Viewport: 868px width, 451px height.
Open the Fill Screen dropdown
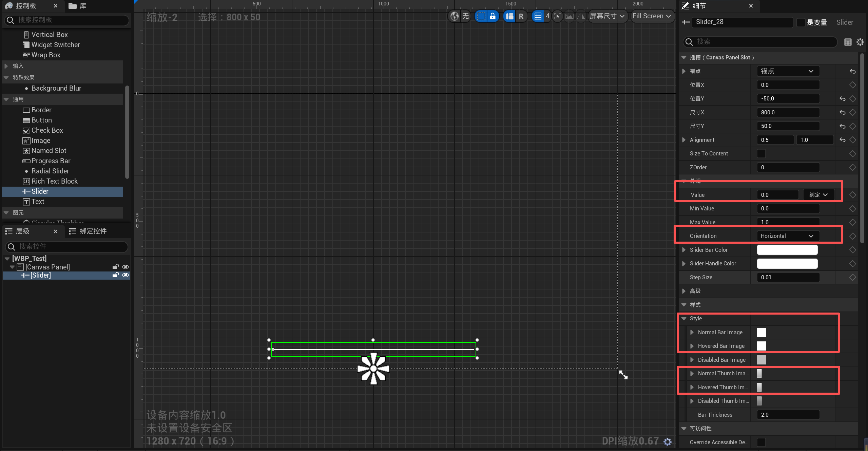tap(652, 16)
